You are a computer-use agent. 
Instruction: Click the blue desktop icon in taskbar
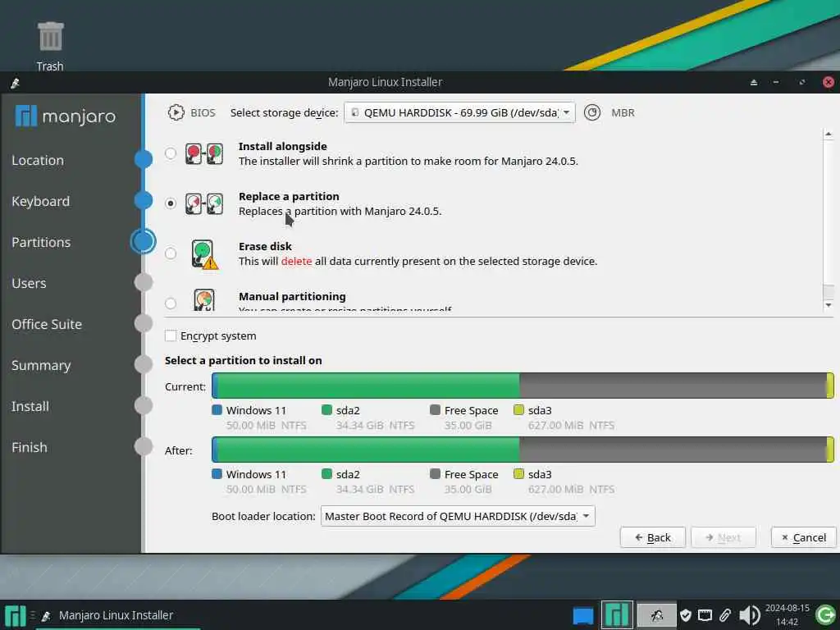click(583, 616)
